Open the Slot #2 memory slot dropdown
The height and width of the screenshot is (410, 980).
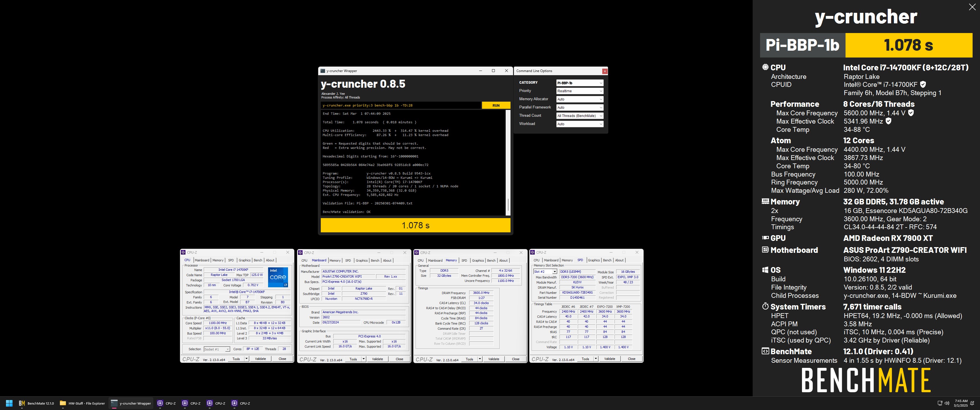pos(545,272)
